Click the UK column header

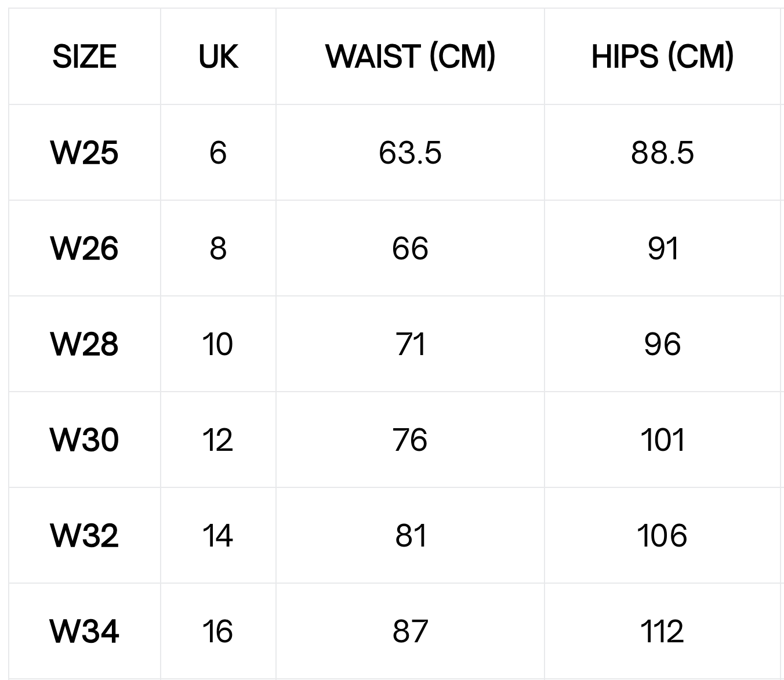click(x=218, y=57)
